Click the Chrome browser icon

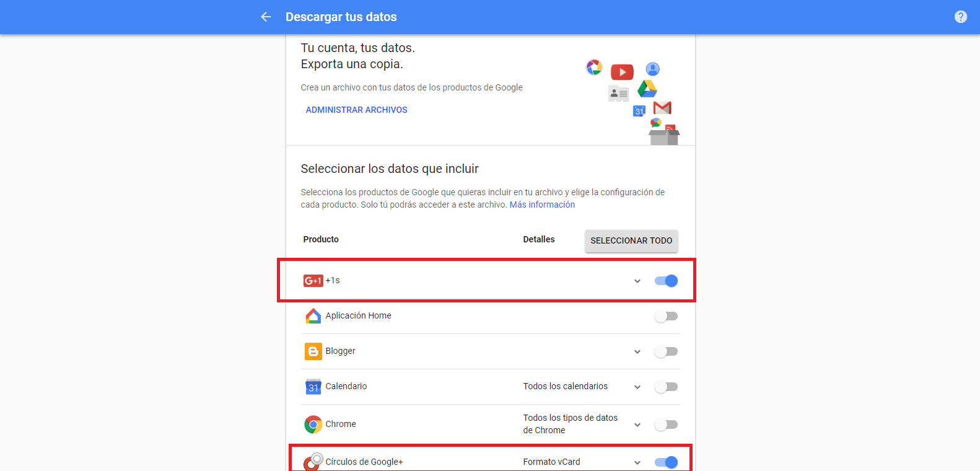tap(313, 425)
